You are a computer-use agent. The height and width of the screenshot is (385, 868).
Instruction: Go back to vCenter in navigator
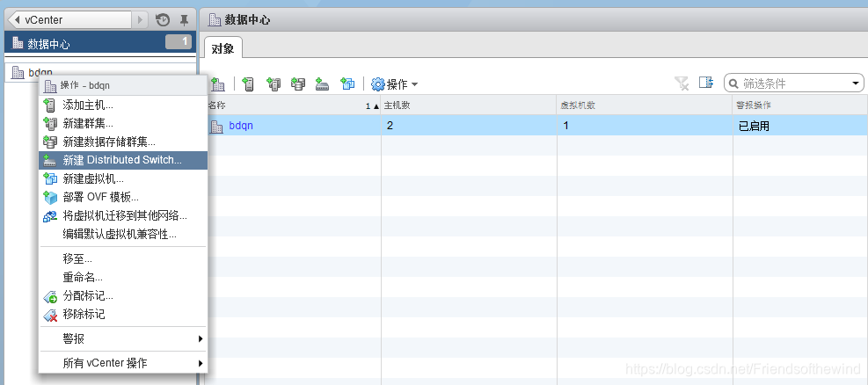click(70, 20)
